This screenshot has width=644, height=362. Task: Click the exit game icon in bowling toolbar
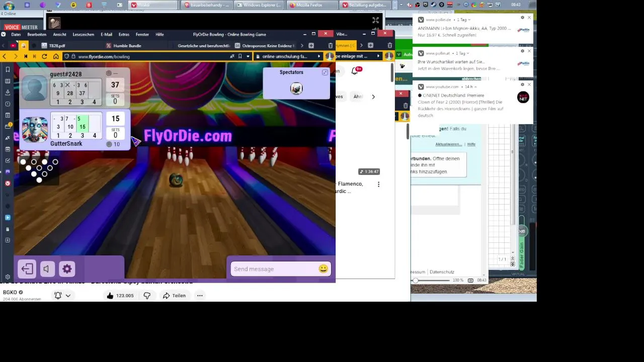point(27,269)
